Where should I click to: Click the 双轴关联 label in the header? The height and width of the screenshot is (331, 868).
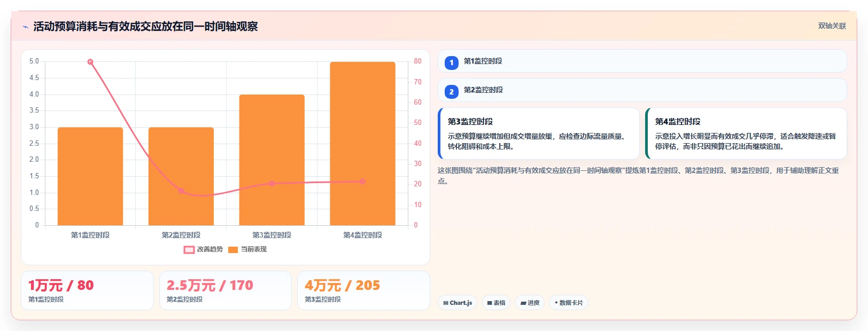(x=832, y=26)
